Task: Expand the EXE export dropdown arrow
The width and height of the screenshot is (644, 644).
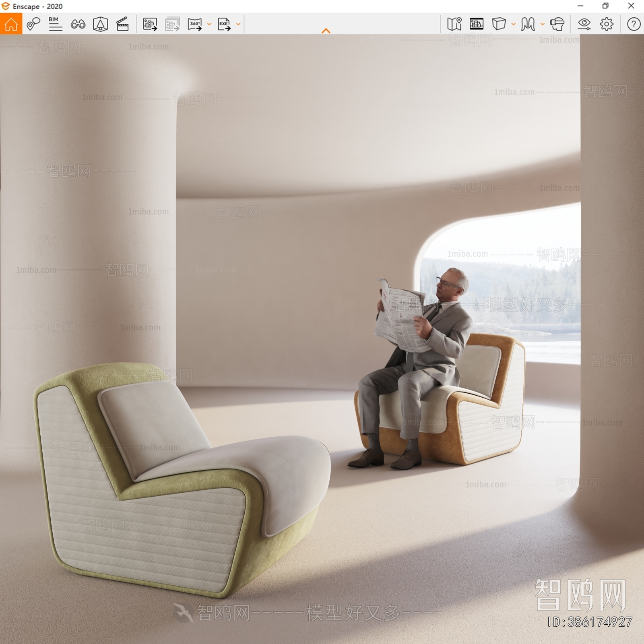Action: click(238, 24)
